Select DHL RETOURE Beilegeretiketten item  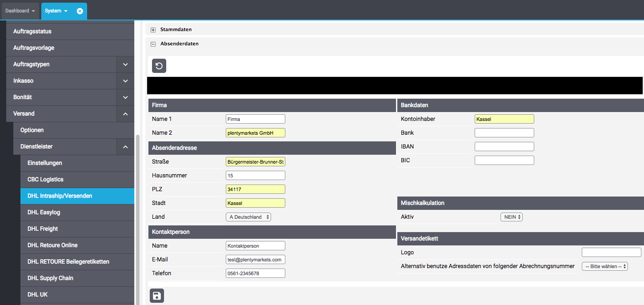click(x=77, y=262)
